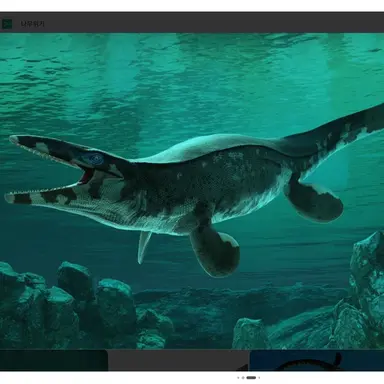
Task: Click the reptile's blue eye in the image
Action: click(x=95, y=158)
